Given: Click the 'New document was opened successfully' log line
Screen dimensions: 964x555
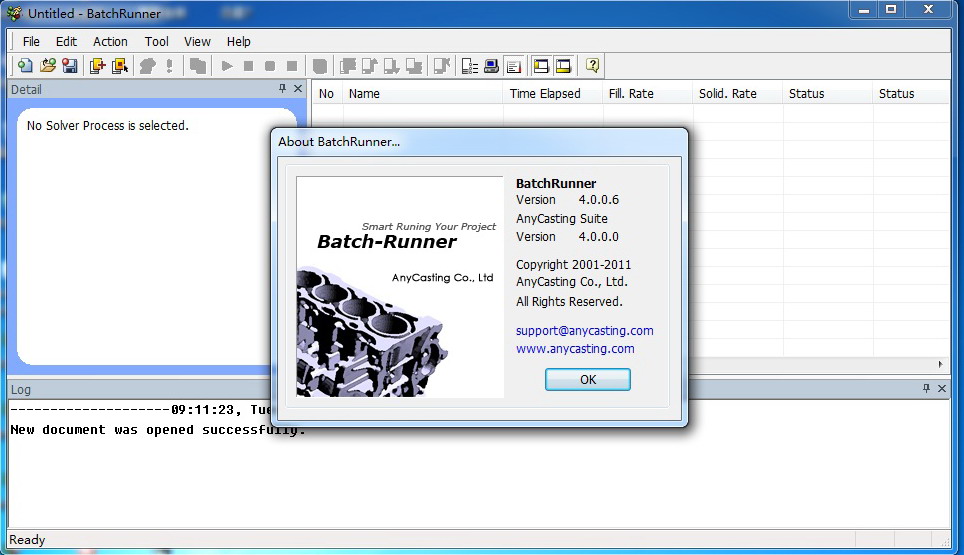Looking at the screenshot, I should point(158,430).
